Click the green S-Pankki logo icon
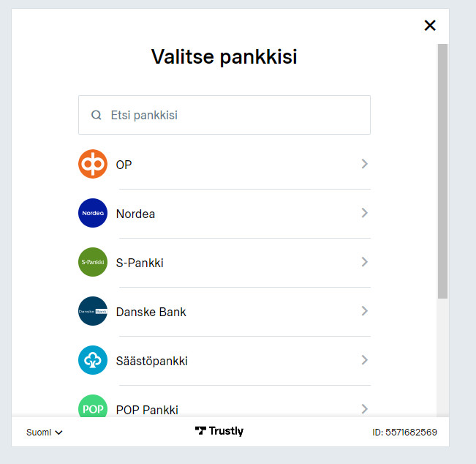476x464 pixels. coord(93,262)
